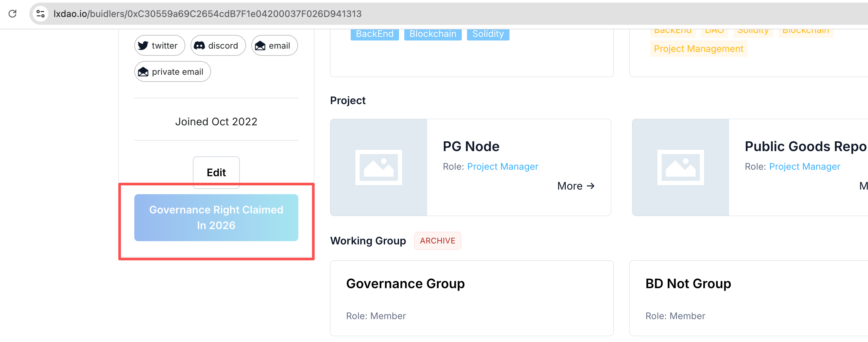Click the Discord logo icon
Image resolution: width=868 pixels, height=342 pixels.
199,45
